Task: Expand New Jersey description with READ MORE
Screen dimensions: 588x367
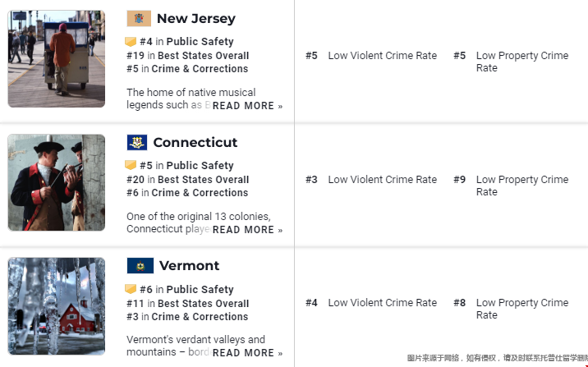Action: point(247,106)
